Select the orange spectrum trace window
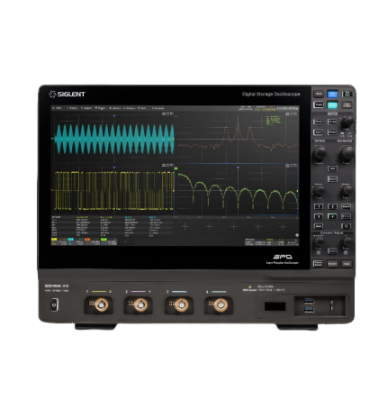 [237, 137]
